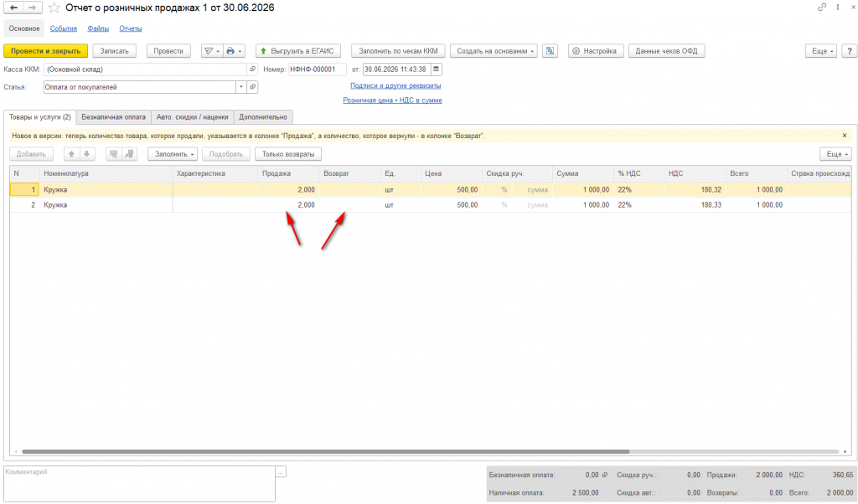
Task: Close the yellow version notice
Action: [x=845, y=136]
